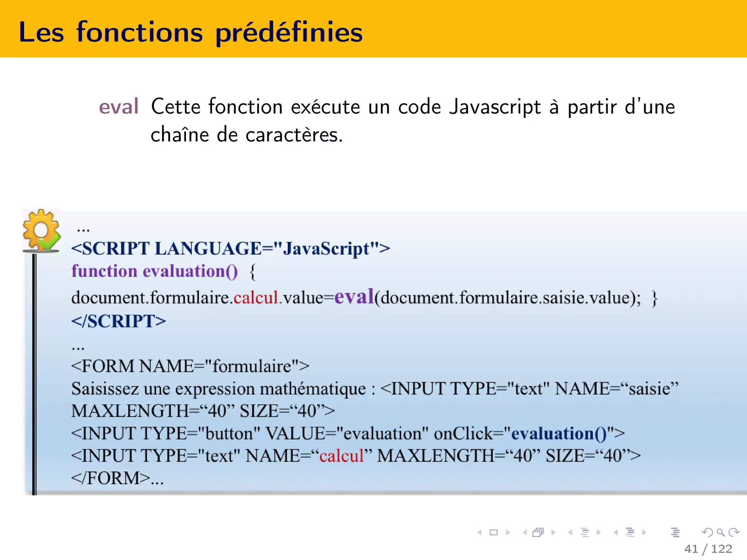Image resolution: width=747 pixels, height=560 pixels.
Task: Click "chaîne de caractères." description text
Action: click(x=247, y=135)
